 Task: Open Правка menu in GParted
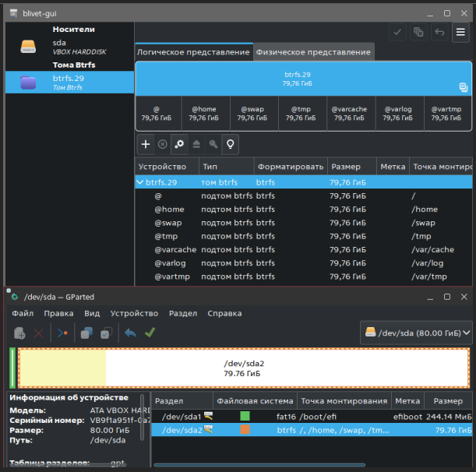pos(59,313)
